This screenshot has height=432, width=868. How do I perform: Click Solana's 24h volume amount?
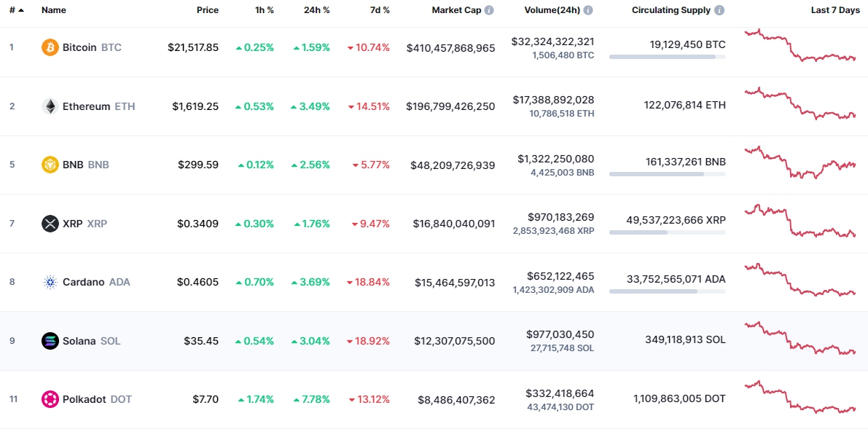[x=560, y=334]
